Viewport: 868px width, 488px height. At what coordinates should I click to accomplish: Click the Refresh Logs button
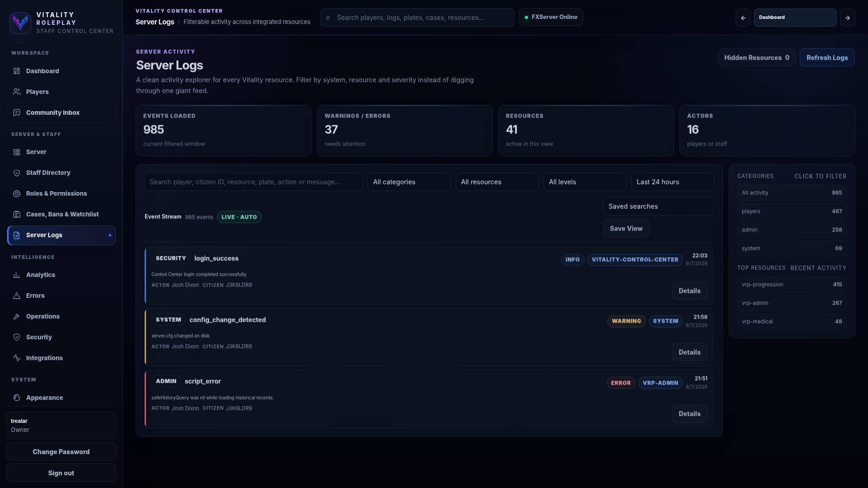[827, 57]
